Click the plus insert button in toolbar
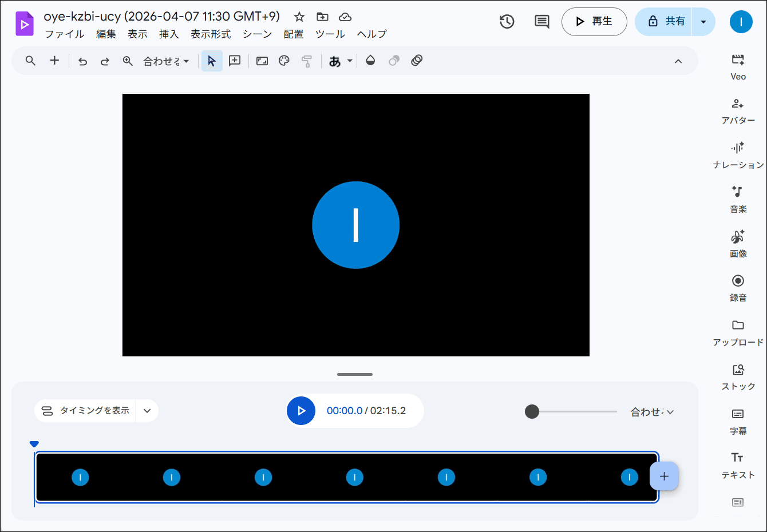 tap(54, 61)
